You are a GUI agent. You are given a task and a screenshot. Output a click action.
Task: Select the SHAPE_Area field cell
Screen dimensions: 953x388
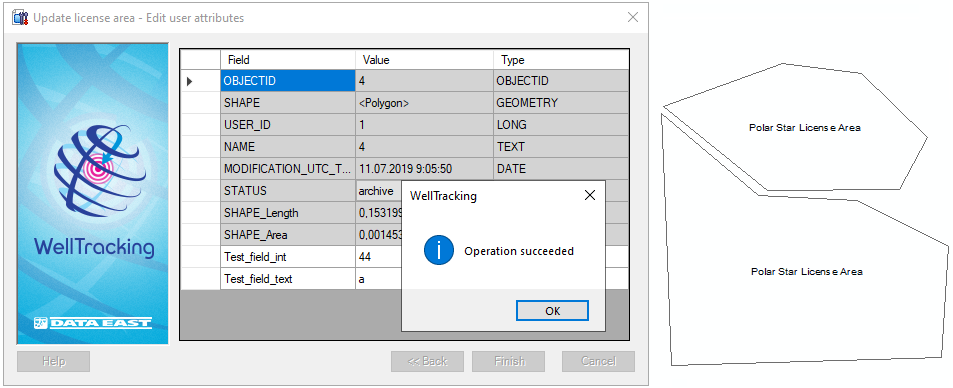click(x=287, y=235)
